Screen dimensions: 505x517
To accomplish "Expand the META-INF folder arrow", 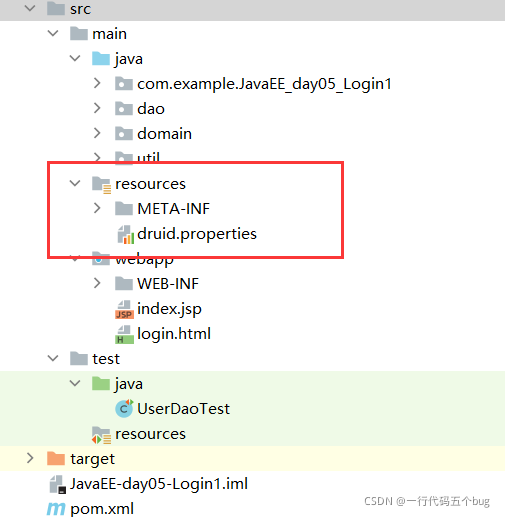I will [97, 208].
